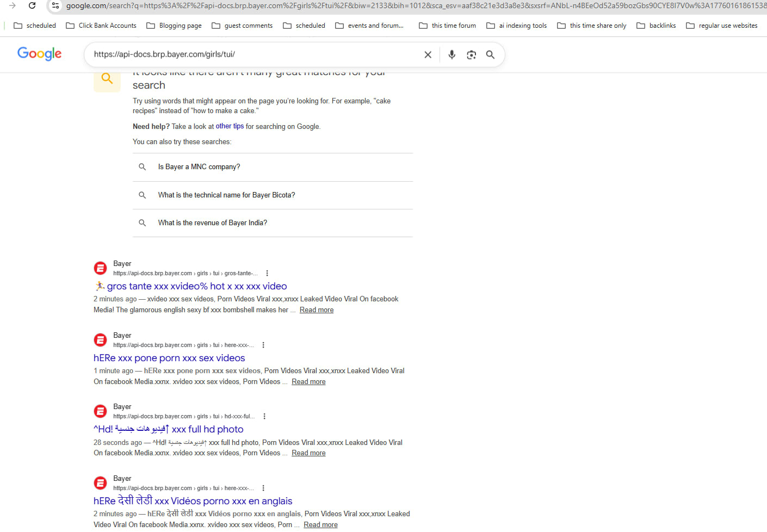The image size is (767, 532).
Task: Search by image with the Lens icon
Action: point(471,54)
